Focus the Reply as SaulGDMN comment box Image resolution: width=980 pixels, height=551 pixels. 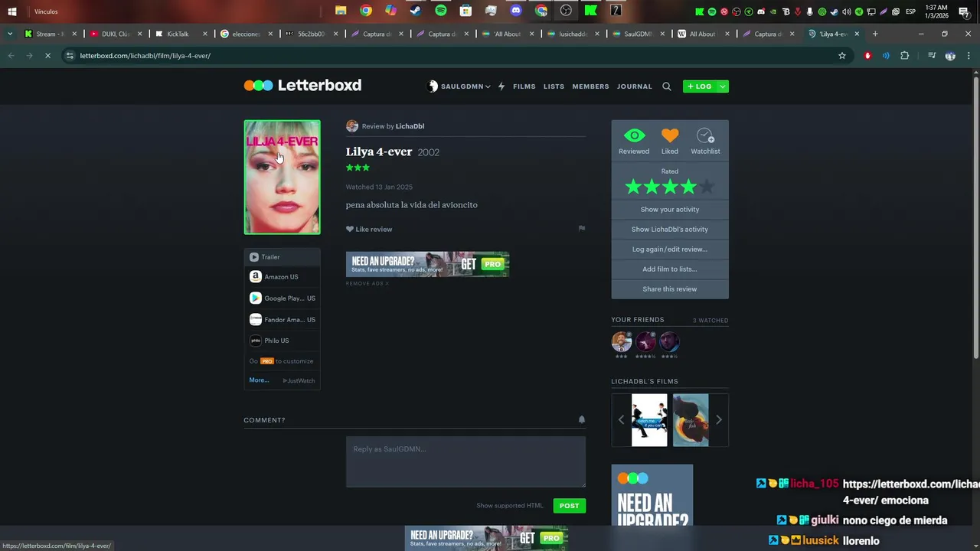(x=465, y=462)
